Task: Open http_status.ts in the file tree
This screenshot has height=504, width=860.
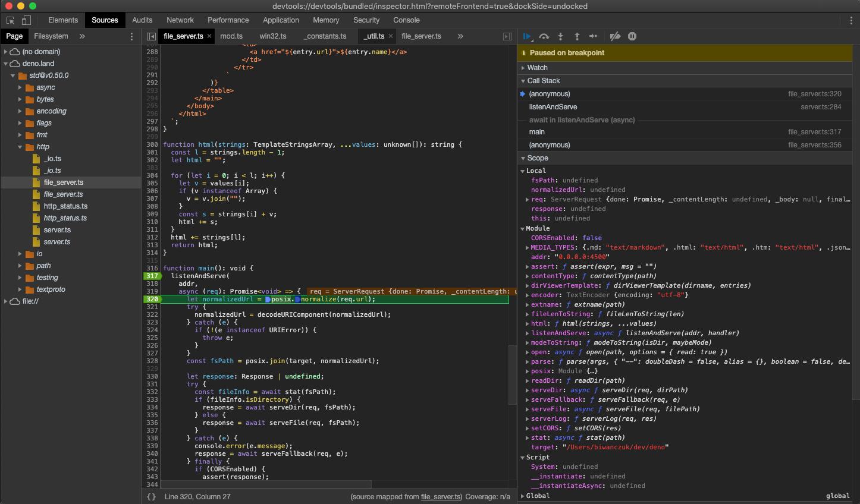Action: (x=65, y=206)
